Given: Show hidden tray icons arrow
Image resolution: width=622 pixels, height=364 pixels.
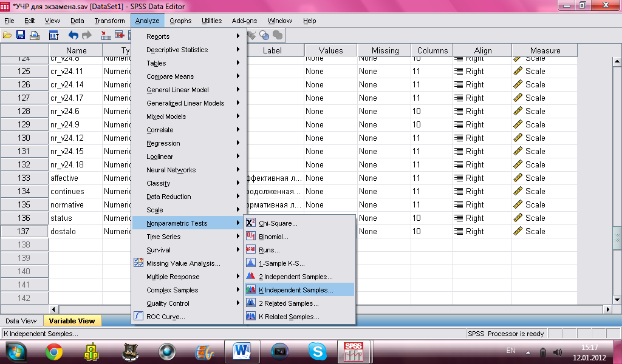Looking at the screenshot, I should tap(528, 352).
